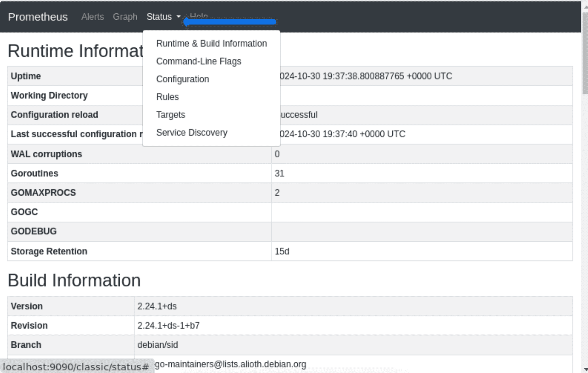Open the Targets status page
The image size is (588, 373).
(170, 115)
